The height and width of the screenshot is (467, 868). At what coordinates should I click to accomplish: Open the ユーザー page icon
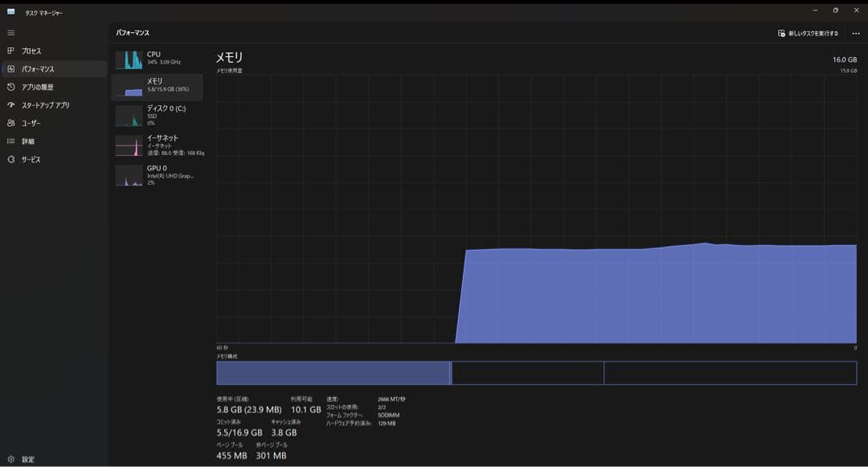pos(11,123)
